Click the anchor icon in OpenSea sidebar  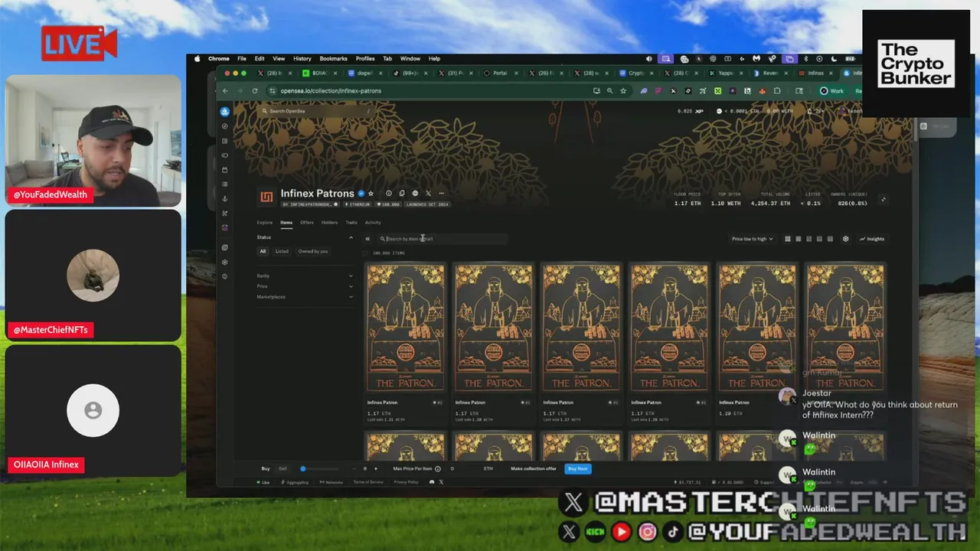pyautogui.click(x=224, y=199)
